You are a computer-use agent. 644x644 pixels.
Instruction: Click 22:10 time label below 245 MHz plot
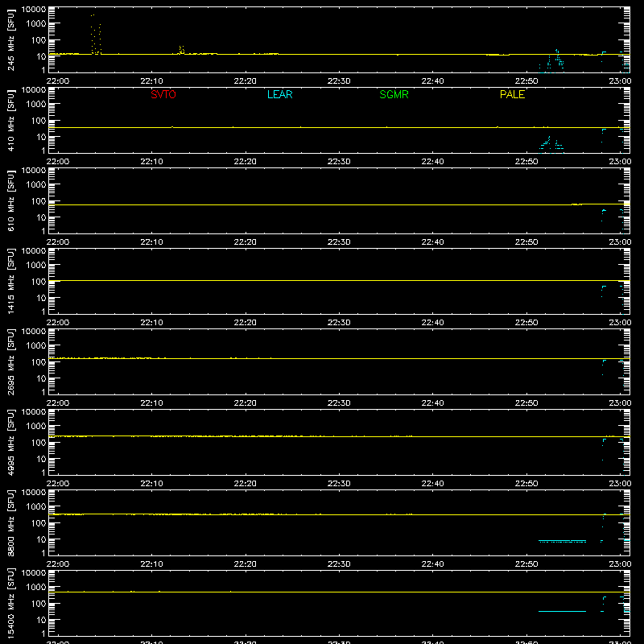pyautogui.click(x=151, y=81)
